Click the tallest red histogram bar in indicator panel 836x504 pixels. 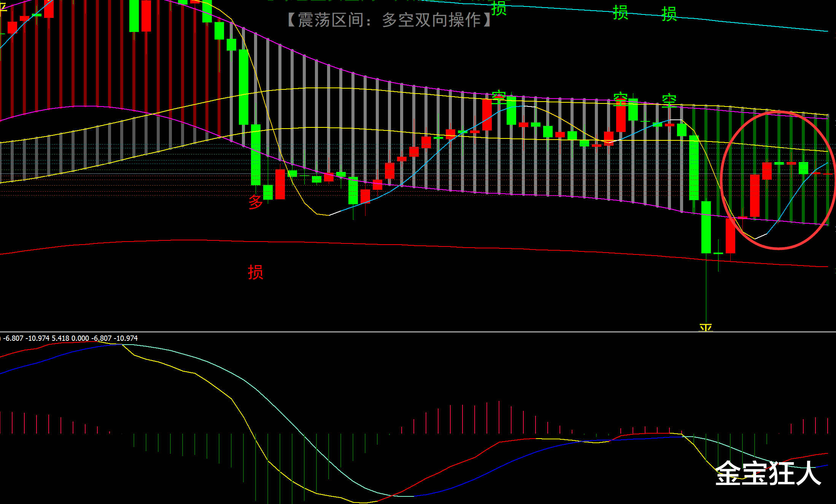(499, 417)
